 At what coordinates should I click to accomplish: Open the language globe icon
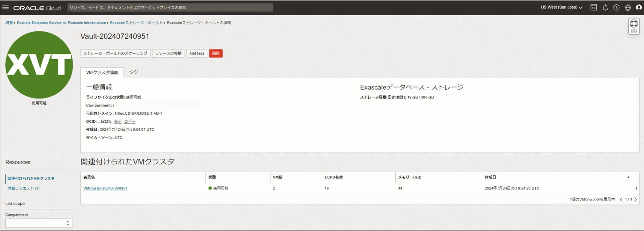point(628,8)
